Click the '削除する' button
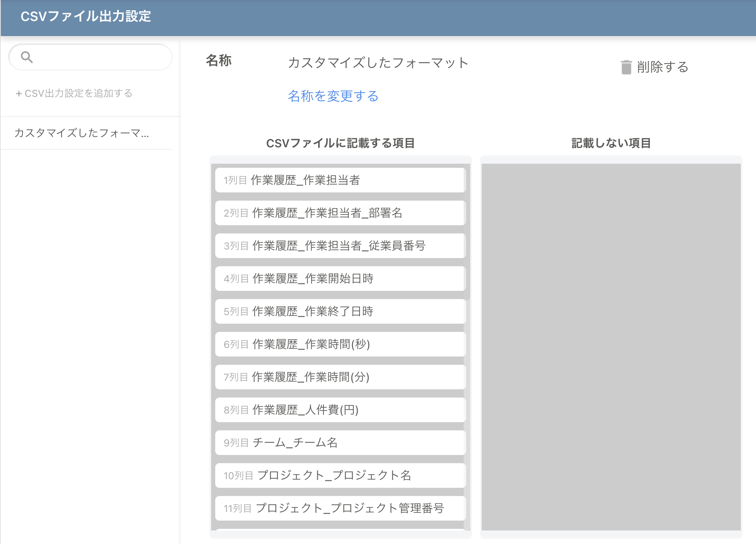The width and height of the screenshot is (756, 544). pos(662,67)
